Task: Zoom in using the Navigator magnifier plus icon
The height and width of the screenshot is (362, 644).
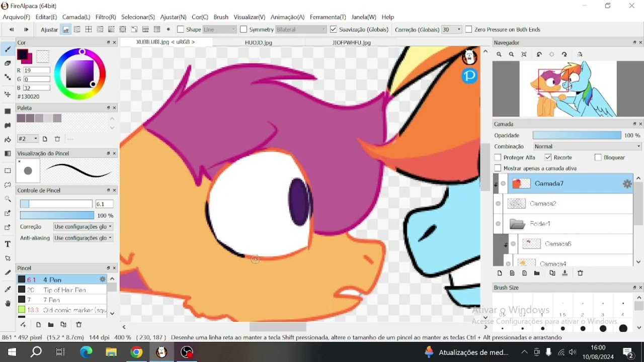Action: (x=499, y=54)
